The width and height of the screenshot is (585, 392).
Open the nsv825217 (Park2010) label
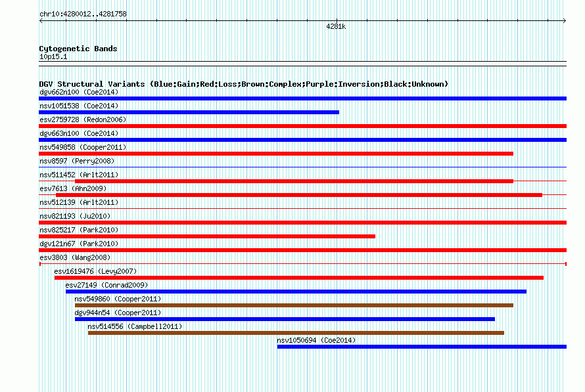click(79, 230)
